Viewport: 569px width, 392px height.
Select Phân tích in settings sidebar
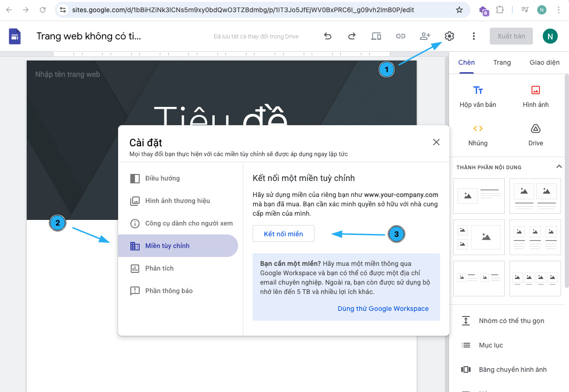pyautogui.click(x=159, y=268)
